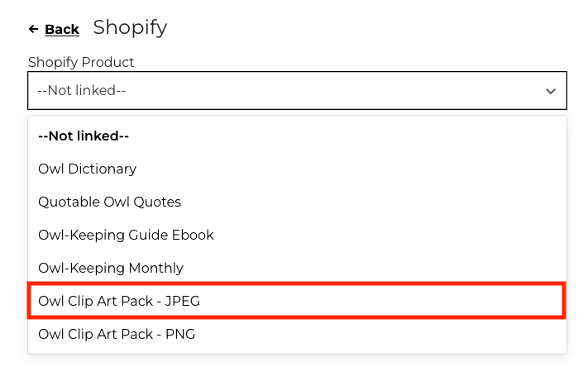Image resolution: width=588 pixels, height=376 pixels.
Task: Select highlighted Owl Clip Art Pack - JPEG
Action: coord(297,301)
